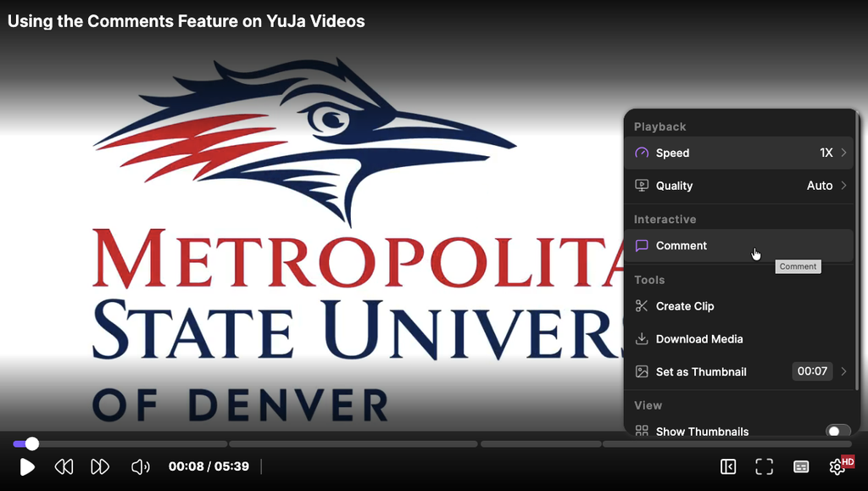Play the video
Screen dimensions: 868x491
(27, 466)
